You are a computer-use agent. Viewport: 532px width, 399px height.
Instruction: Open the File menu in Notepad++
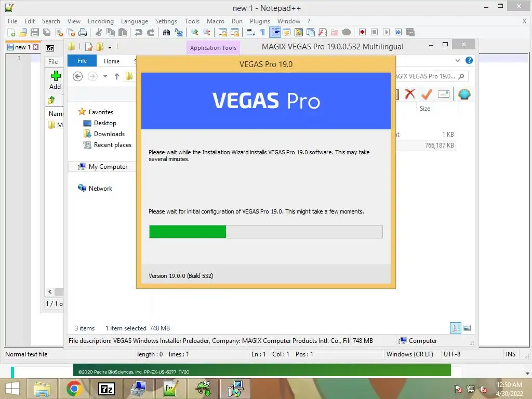[x=12, y=21]
